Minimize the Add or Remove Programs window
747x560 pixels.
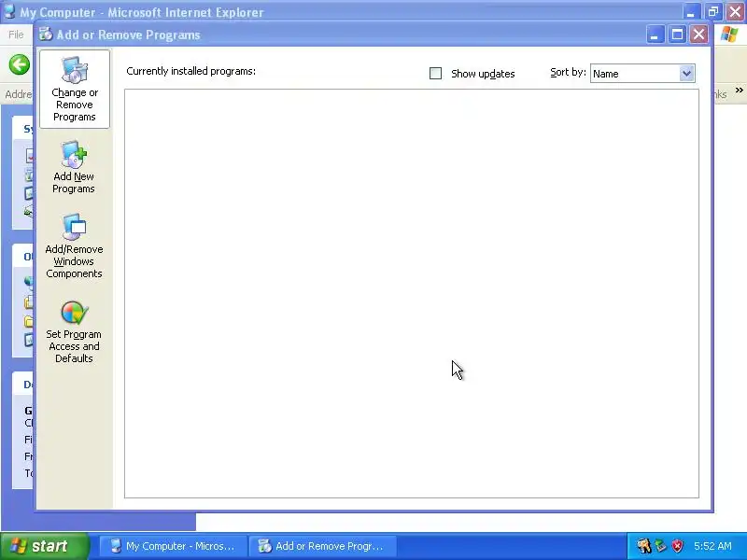pyautogui.click(x=655, y=35)
